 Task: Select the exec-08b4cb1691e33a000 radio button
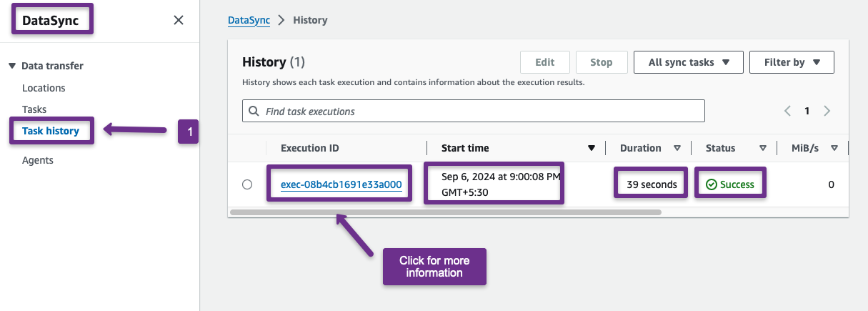tap(247, 184)
